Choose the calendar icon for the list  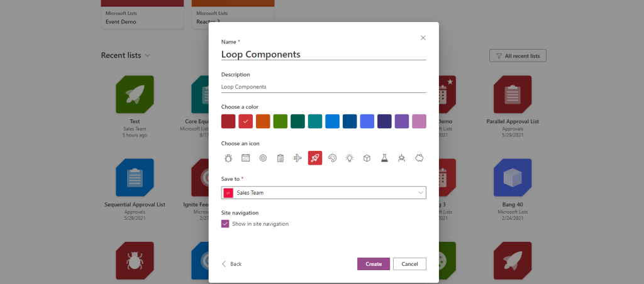click(x=246, y=158)
